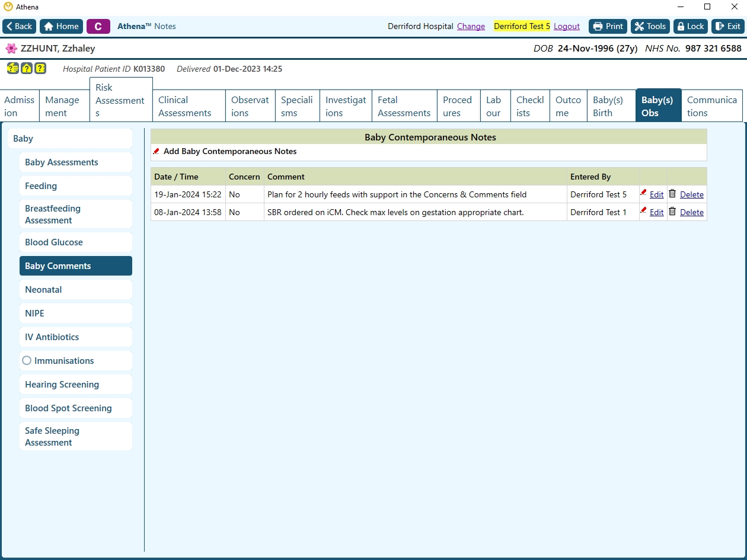Open the Neonatal section
This screenshot has width=747, height=560.
click(75, 290)
